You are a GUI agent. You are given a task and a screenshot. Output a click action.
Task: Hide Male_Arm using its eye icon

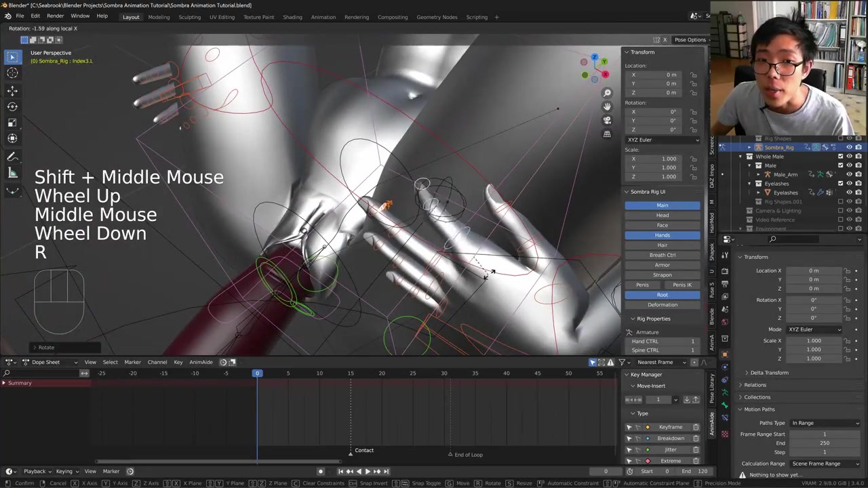tap(849, 174)
